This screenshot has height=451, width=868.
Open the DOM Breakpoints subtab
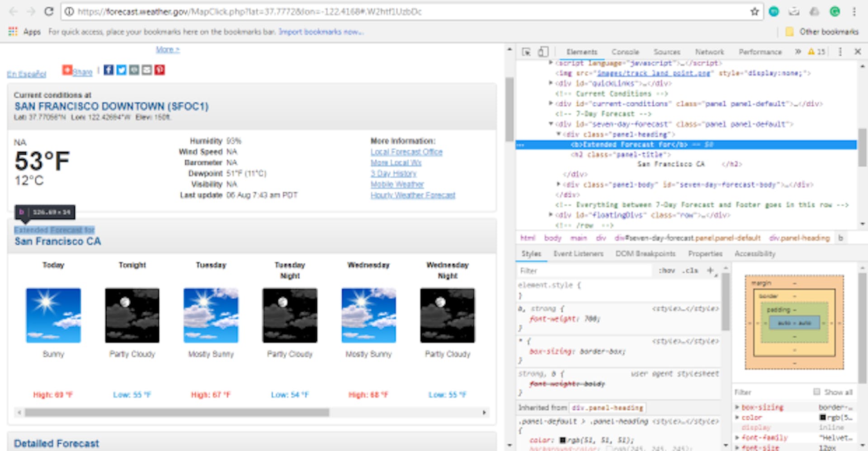click(x=645, y=254)
